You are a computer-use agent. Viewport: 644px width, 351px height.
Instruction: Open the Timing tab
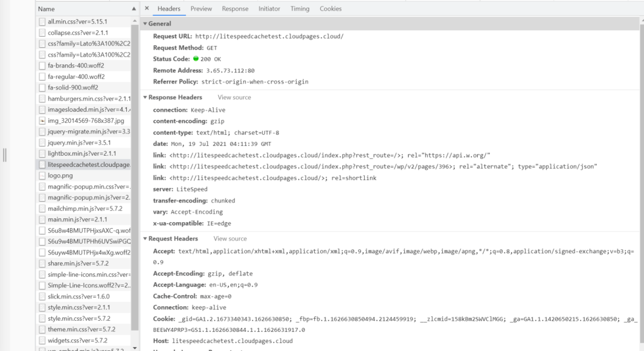click(300, 9)
